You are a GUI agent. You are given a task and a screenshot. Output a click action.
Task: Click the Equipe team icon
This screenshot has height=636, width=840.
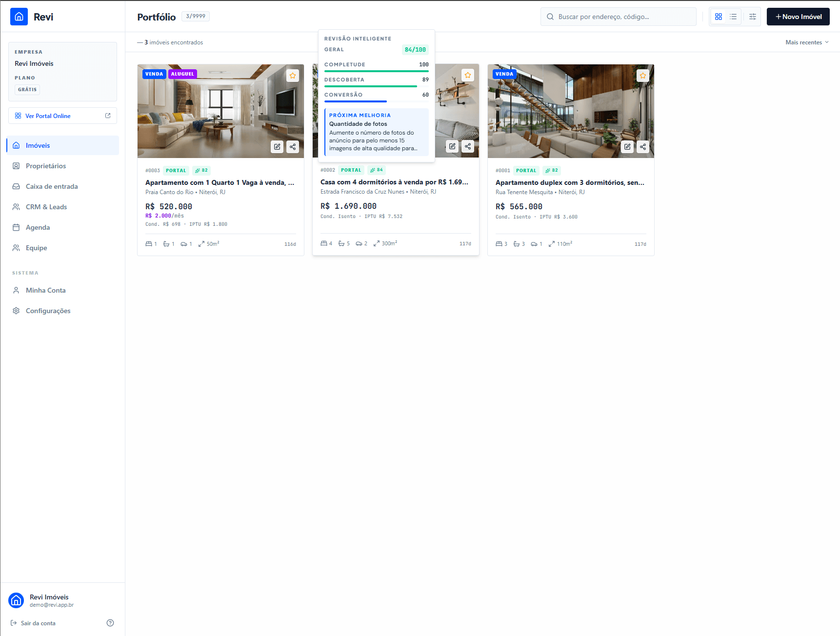coord(16,248)
